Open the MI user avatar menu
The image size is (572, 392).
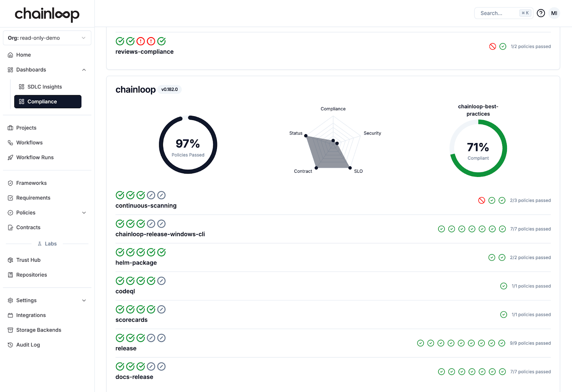coord(554,13)
